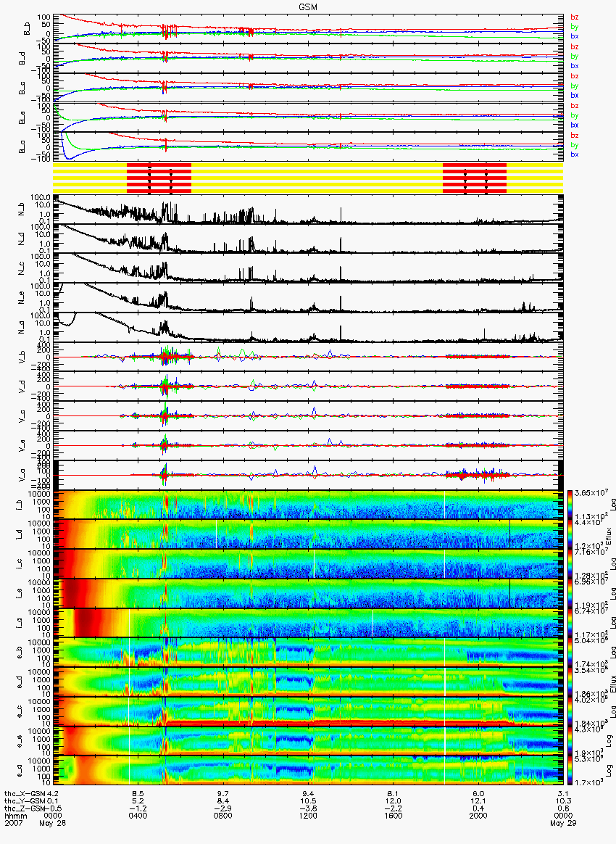Click the Z-GSM value -3.8
This screenshot has width=616, height=844.
pos(308,808)
